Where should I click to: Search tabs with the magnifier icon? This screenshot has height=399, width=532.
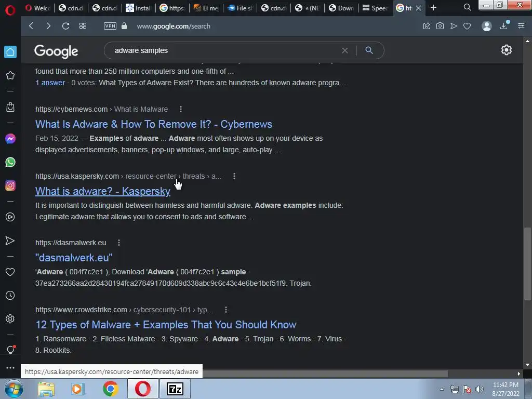tap(467, 7)
